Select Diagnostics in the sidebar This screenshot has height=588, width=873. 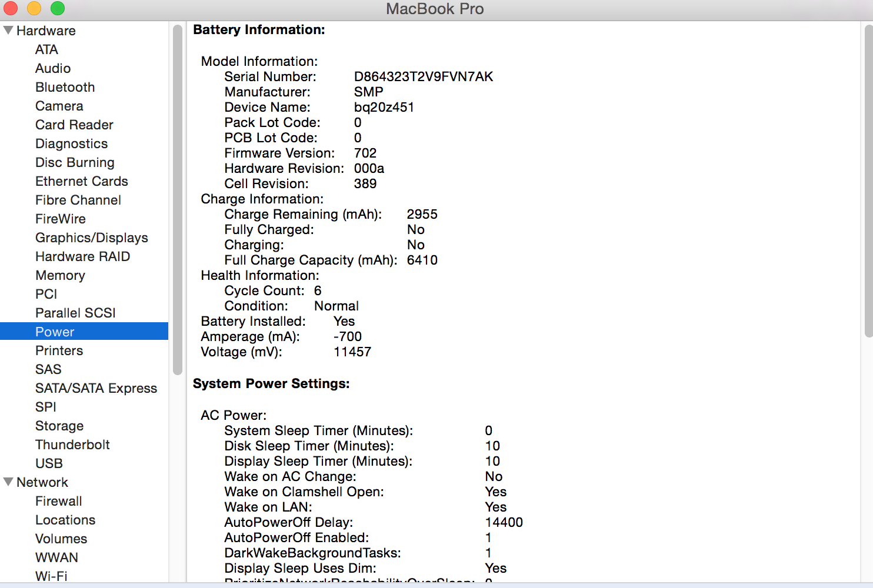[71, 143]
